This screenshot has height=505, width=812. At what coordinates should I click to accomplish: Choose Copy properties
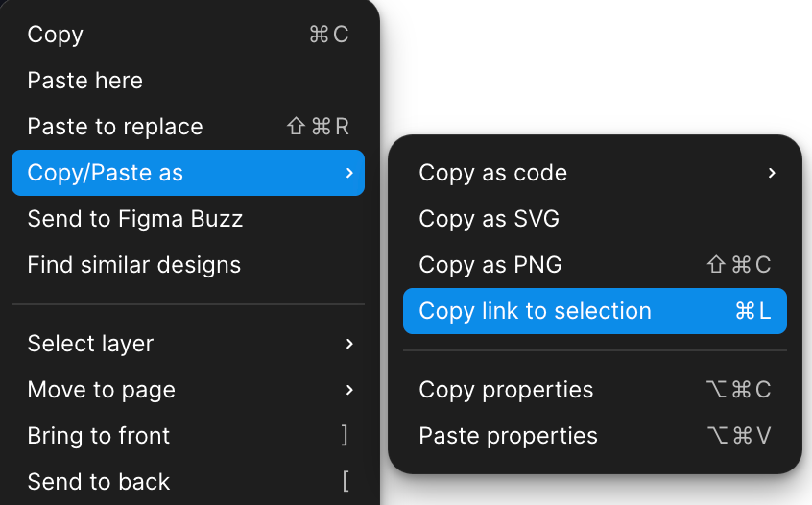[595, 390]
